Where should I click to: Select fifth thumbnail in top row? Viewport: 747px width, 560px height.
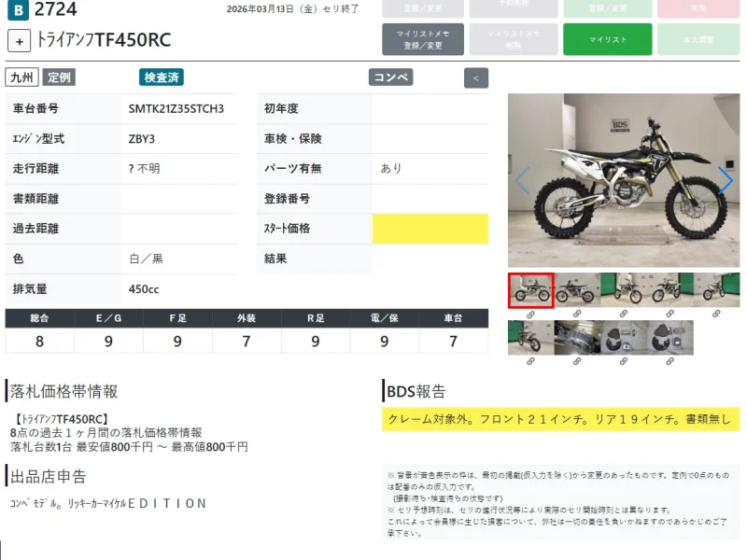716,290
